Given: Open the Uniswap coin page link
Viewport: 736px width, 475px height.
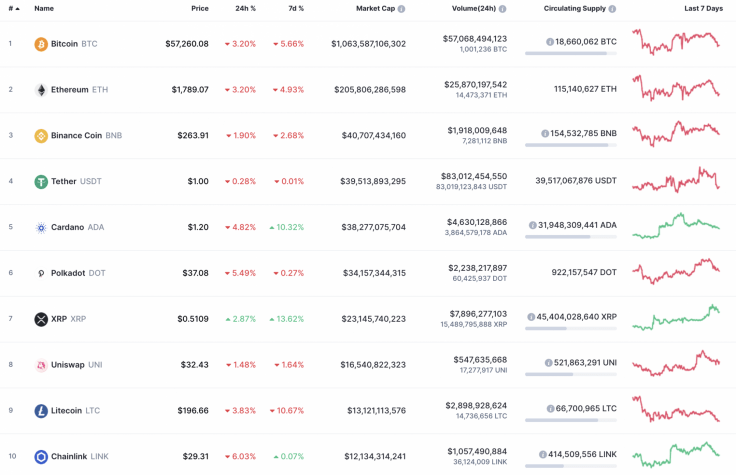Looking at the screenshot, I should [68, 365].
